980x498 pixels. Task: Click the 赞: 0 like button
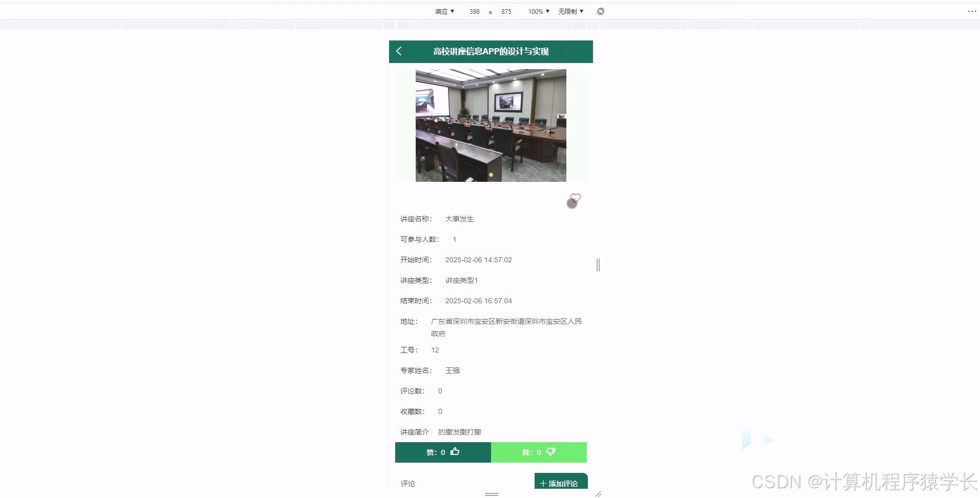pos(443,452)
